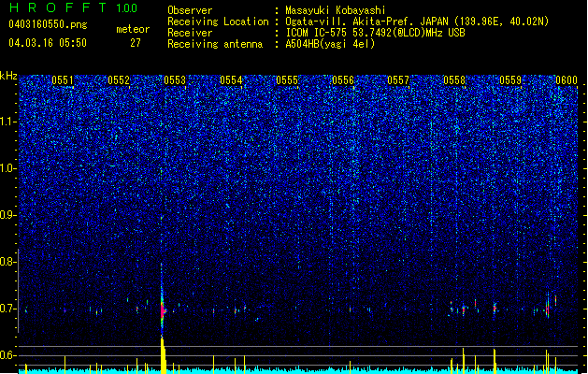Select the filename 0403160550.png
This screenshot has width=588, height=374.
click(x=48, y=24)
